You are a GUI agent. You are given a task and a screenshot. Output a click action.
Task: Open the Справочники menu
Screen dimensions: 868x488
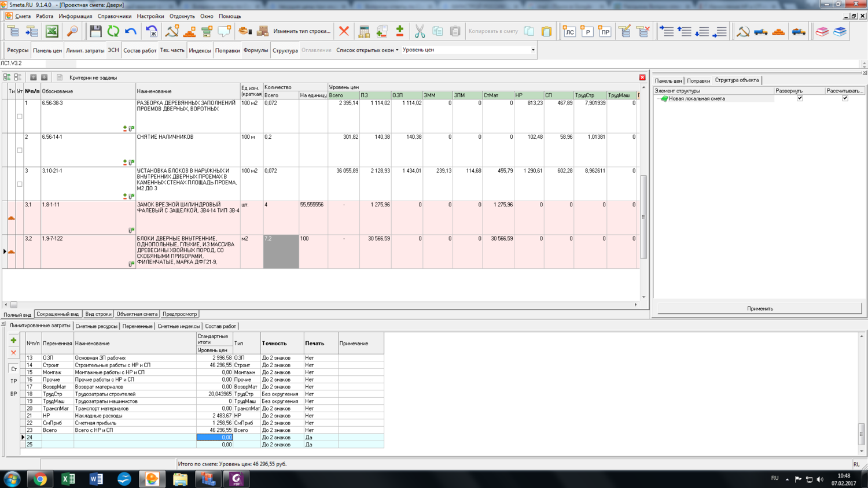(x=114, y=16)
